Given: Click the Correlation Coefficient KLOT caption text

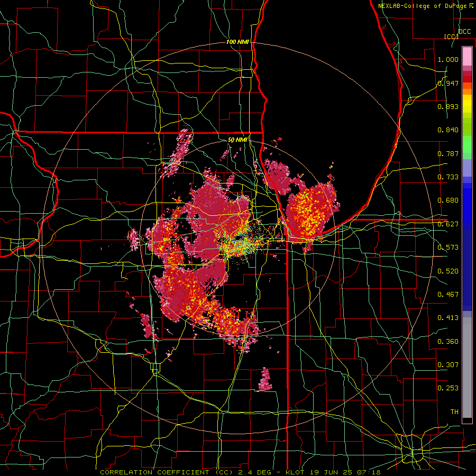Looking at the screenshot, I should click(240, 472).
